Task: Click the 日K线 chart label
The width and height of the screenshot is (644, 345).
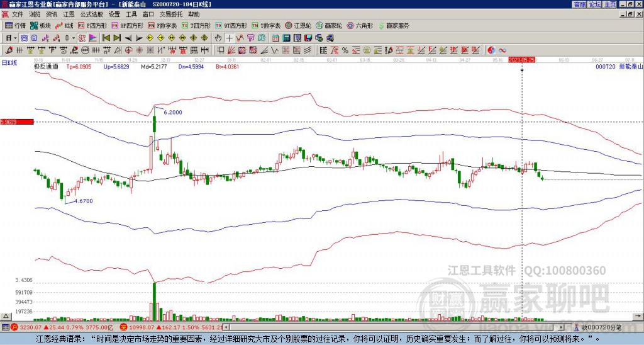Action: (9, 62)
